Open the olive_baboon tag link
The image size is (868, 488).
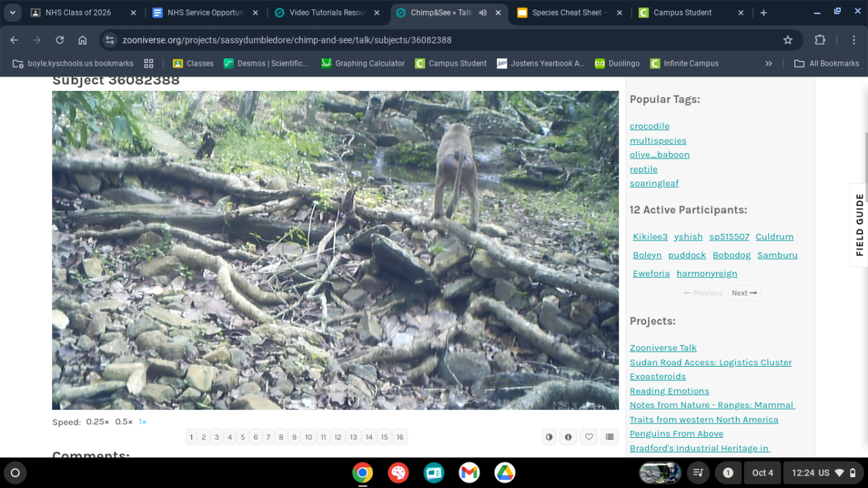pos(659,155)
